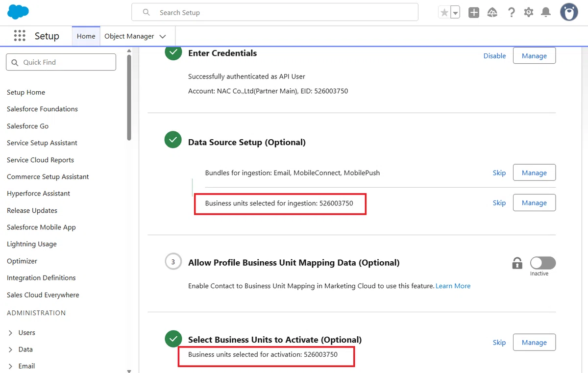
Task: Click the green check next to Enter Credentials
Action: tap(173, 53)
